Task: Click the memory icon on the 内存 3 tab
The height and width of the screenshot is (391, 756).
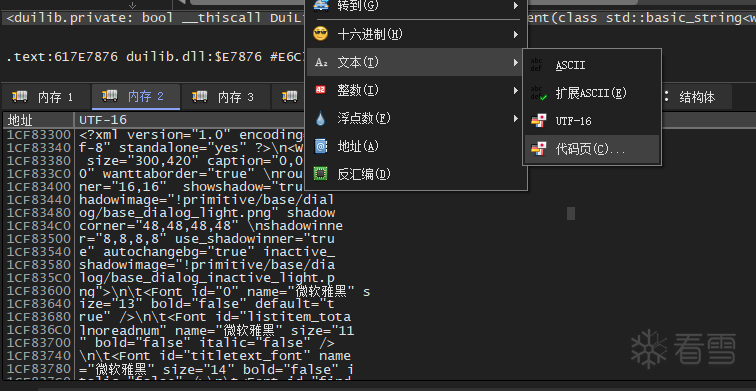Action: pos(199,97)
